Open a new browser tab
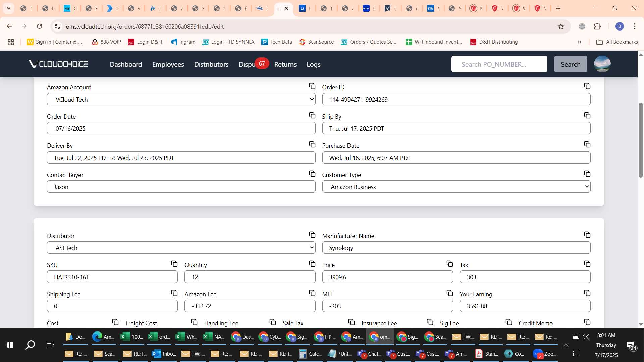 tap(558, 8)
